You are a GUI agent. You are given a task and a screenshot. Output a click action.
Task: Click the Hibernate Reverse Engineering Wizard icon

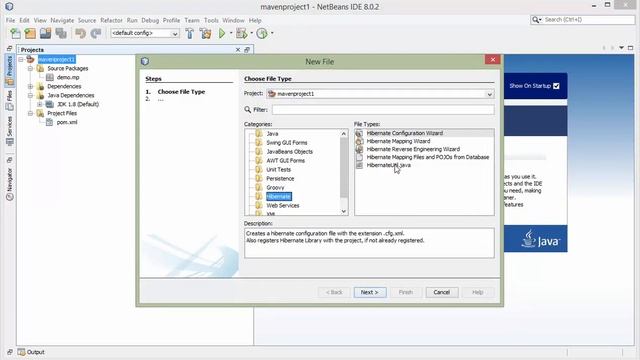pos(359,149)
